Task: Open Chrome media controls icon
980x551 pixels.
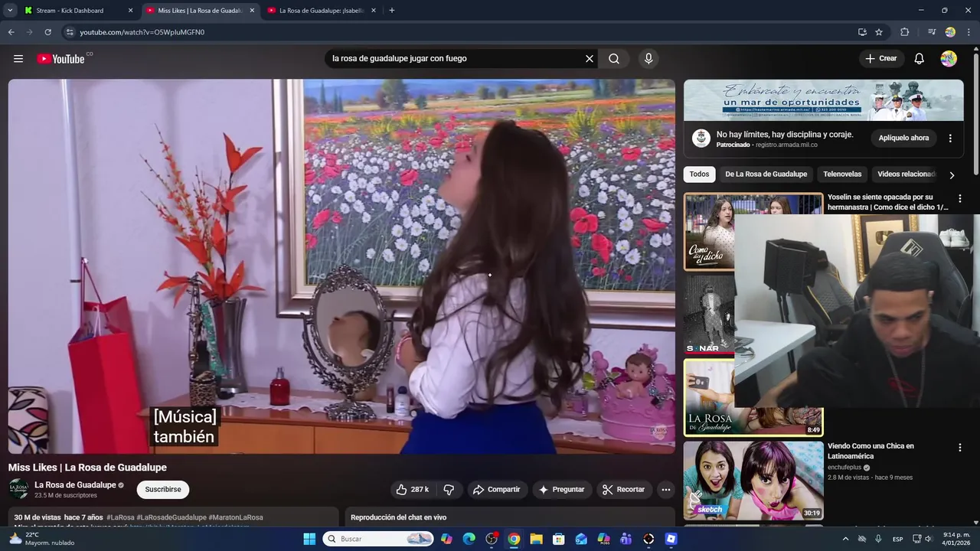Action: click(x=932, y=32)
